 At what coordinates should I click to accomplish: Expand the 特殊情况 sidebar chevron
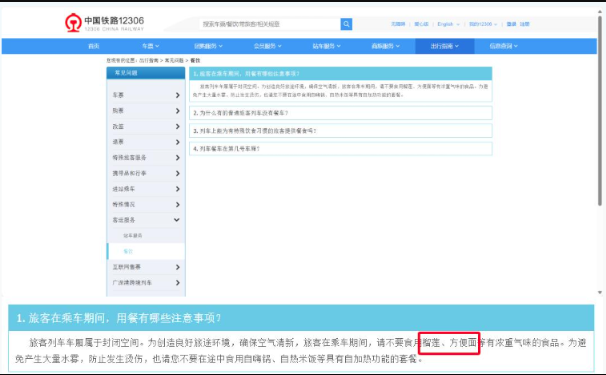click(x=177, y=205)
